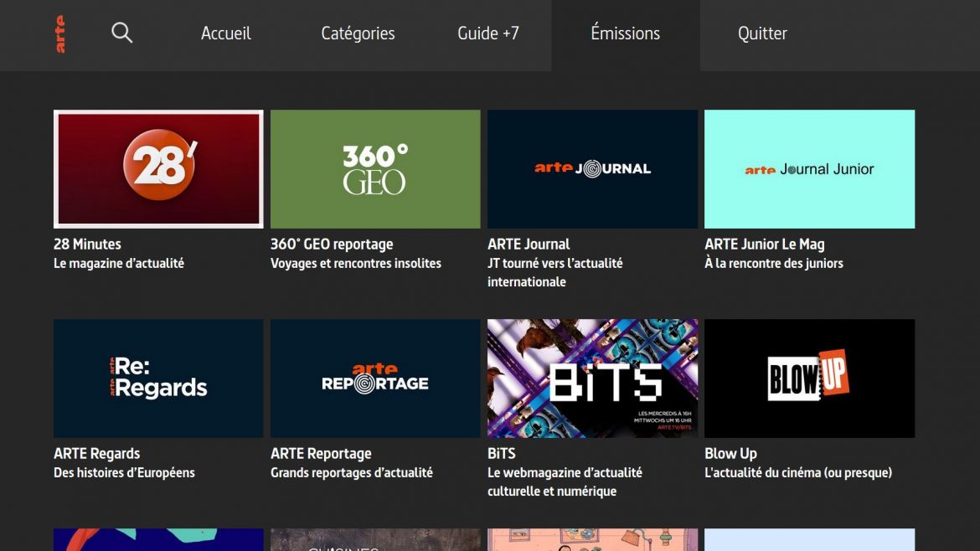This screenshot has height=551, width=980.
Task: Click "Grands reportages d'actualité" description
Action: coord(351,473)
